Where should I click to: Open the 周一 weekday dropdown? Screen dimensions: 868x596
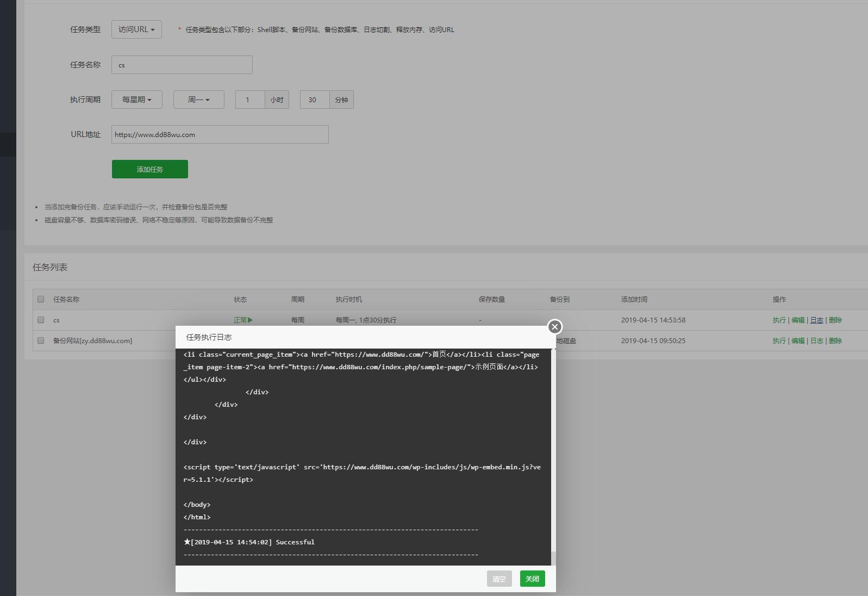(198, 100)
